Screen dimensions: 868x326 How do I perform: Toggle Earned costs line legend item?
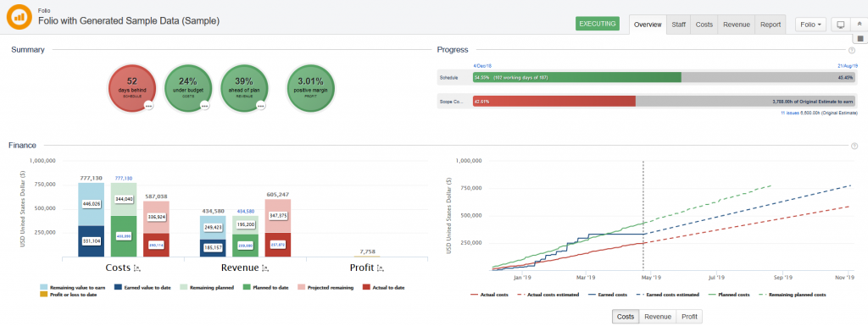point(609,295)
